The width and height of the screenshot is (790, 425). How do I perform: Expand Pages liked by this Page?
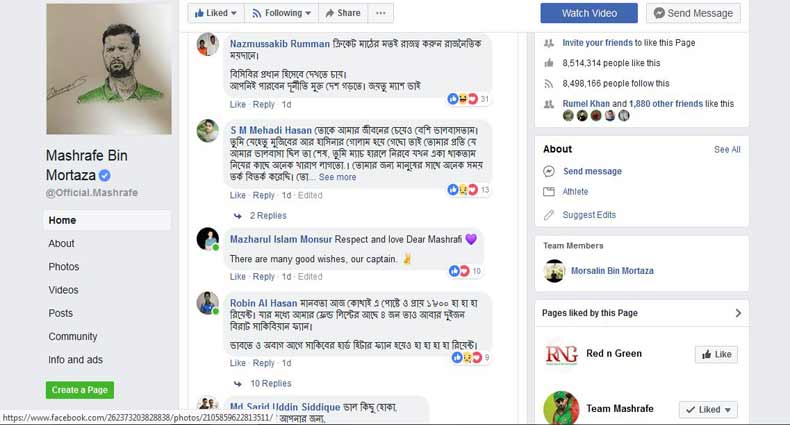[x=737, y=313]
